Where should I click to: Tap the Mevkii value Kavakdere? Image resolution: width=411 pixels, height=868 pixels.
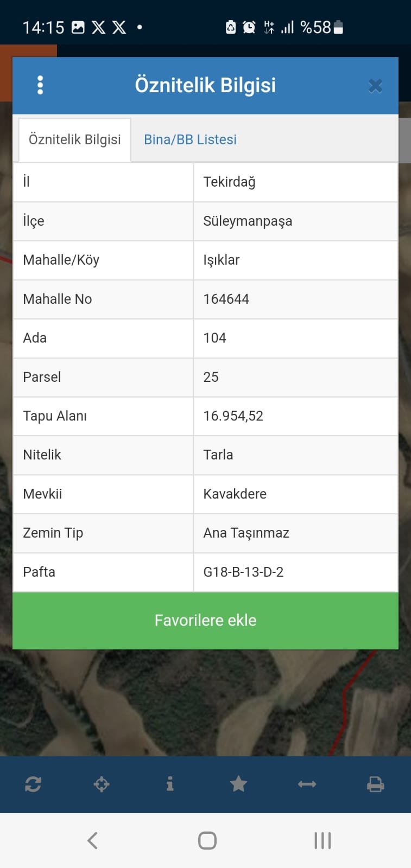235,494
